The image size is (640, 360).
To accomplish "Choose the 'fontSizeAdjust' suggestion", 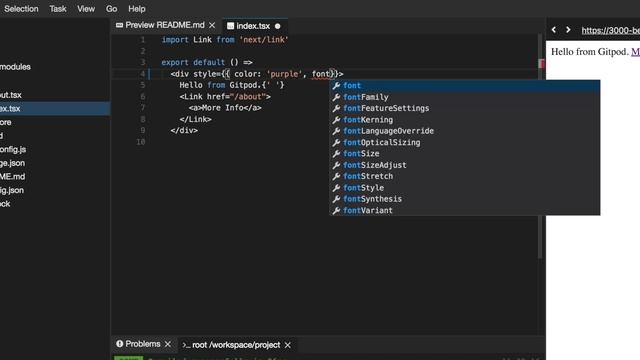I will coord(464,165).
